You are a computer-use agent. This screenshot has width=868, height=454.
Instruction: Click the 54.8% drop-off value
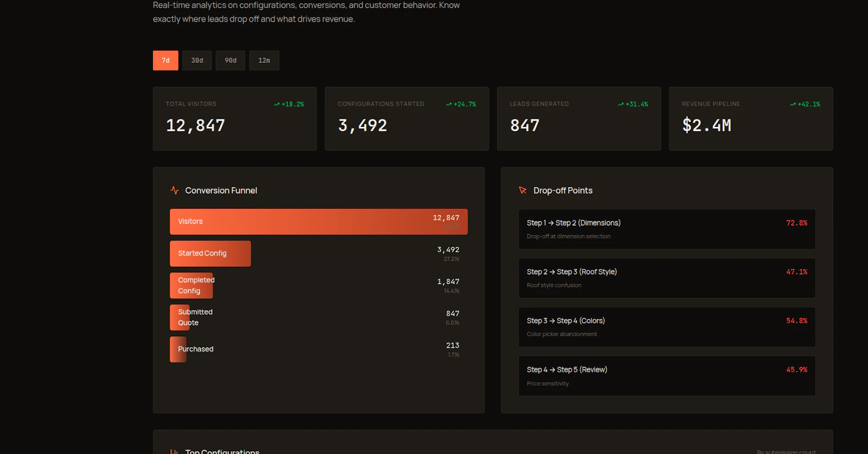pyautogui.click(x=796, y=321)
